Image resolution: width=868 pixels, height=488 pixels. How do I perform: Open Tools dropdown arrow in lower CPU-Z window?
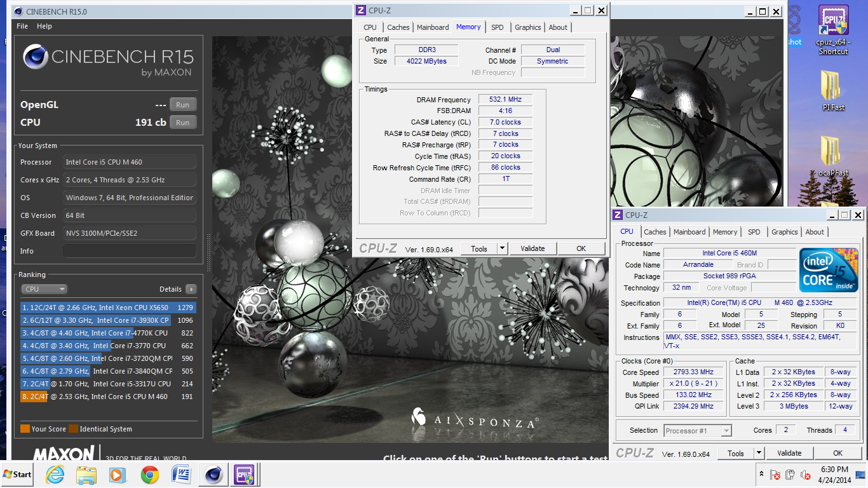click(759, 453)
